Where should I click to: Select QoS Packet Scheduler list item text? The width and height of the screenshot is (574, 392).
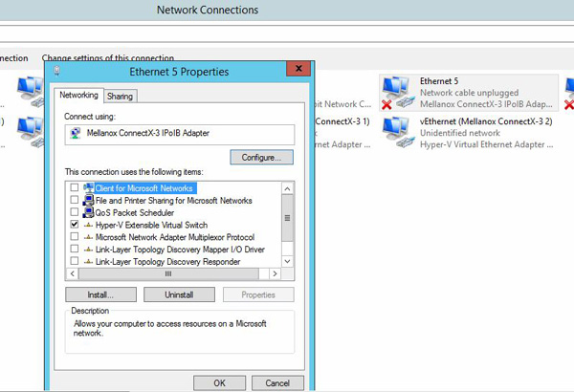(x=135, y=212)
